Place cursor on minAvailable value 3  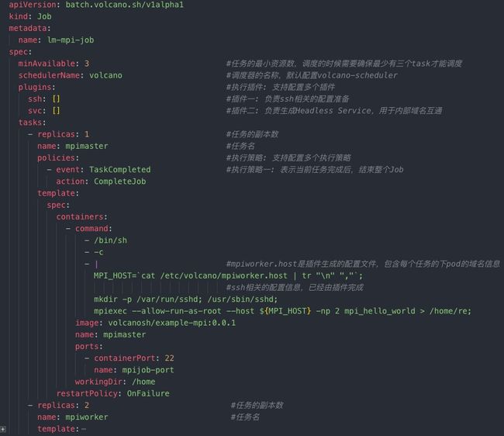coord(87,64)
